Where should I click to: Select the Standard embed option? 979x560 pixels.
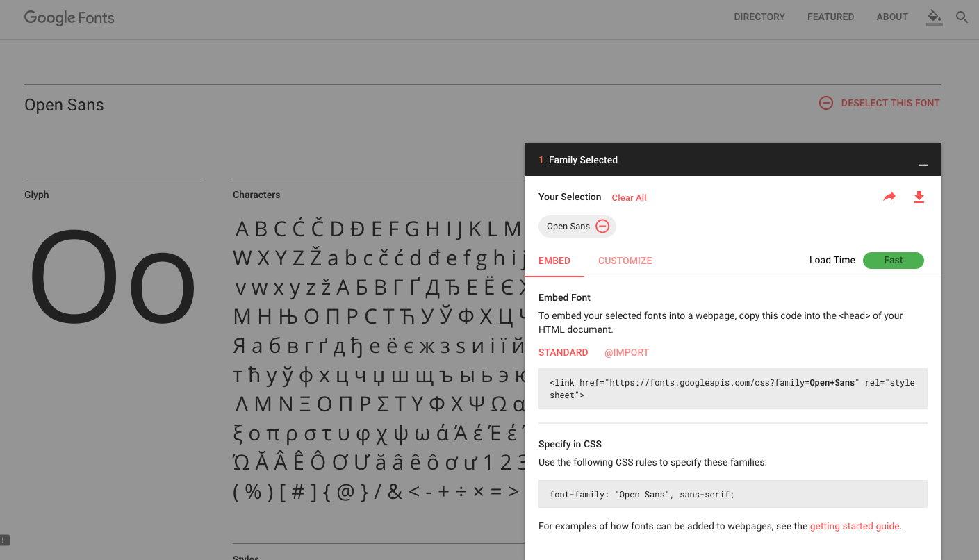click(563, 352)
